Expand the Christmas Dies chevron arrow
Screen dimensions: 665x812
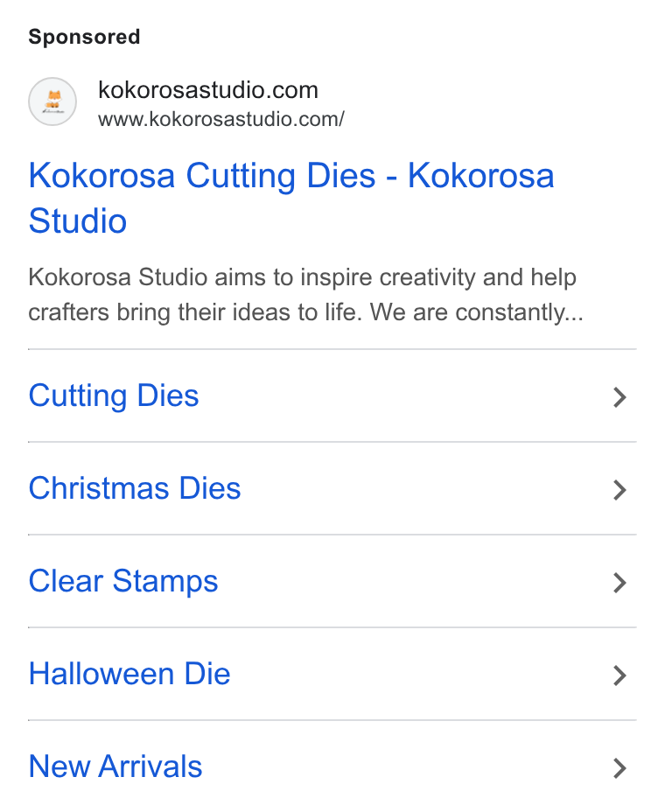pos(619,490)
